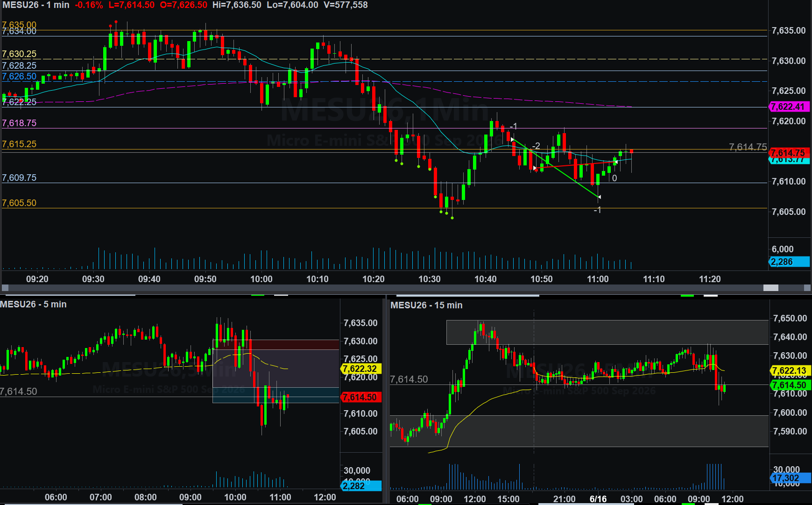
Task: Select the 7,628.25 level label
Action: [19, 66]
